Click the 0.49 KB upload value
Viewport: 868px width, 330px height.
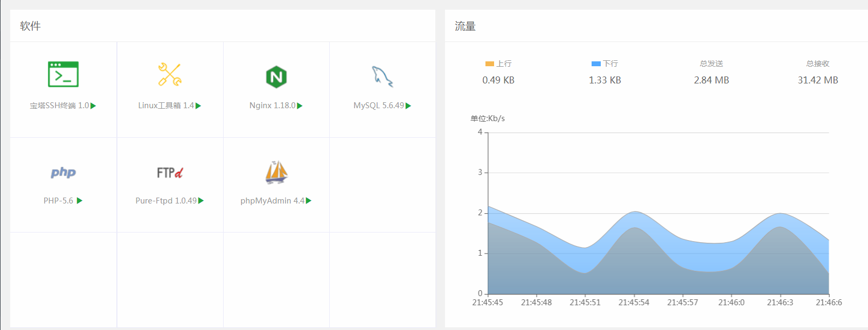click(498, 80)
